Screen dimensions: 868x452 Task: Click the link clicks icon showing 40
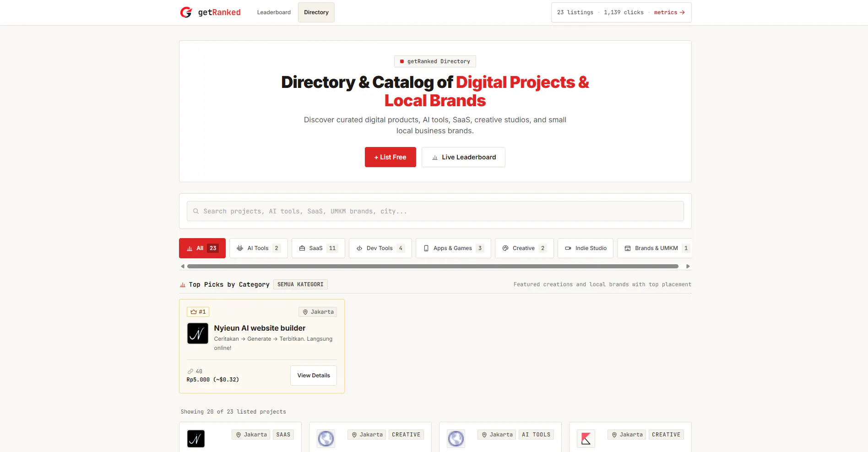[190, 371]
